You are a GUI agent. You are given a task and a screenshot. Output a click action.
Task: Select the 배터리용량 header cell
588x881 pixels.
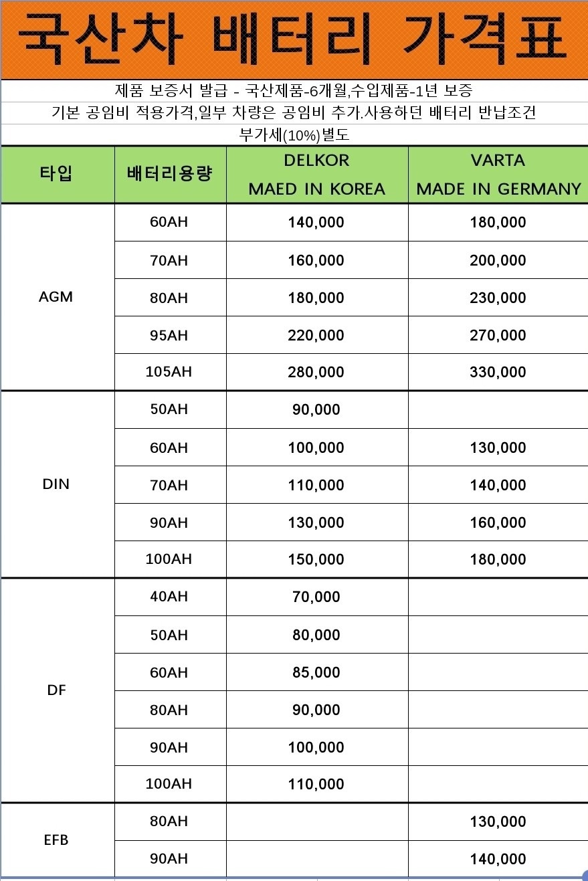tap(170, 175)
